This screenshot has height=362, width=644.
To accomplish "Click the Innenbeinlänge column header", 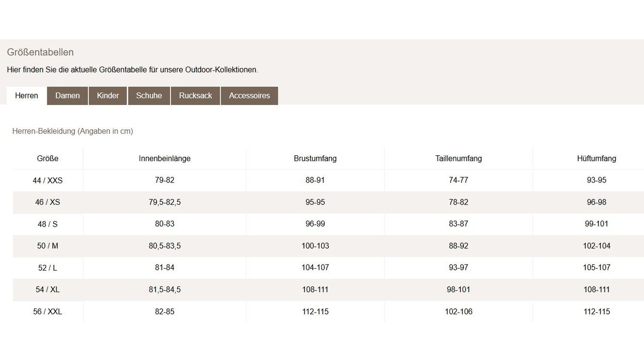I will click(x=164, y=159).
